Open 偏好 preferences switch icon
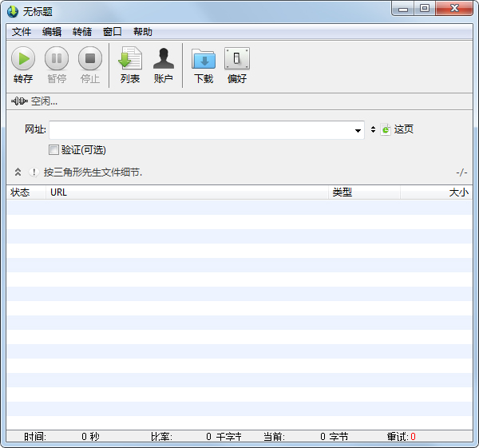This screenshot has width=479, height=448. pos(237,58)
